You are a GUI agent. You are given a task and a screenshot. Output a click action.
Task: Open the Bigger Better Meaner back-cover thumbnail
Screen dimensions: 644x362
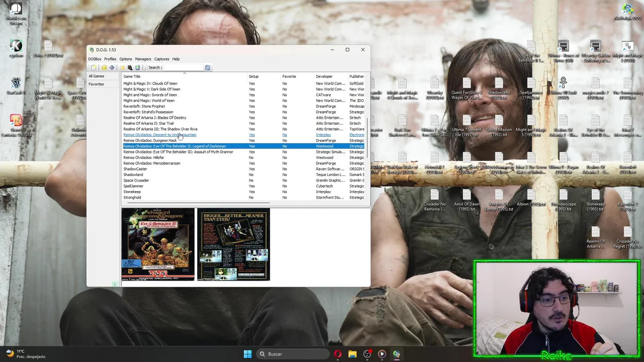click(x=233, y=244)
